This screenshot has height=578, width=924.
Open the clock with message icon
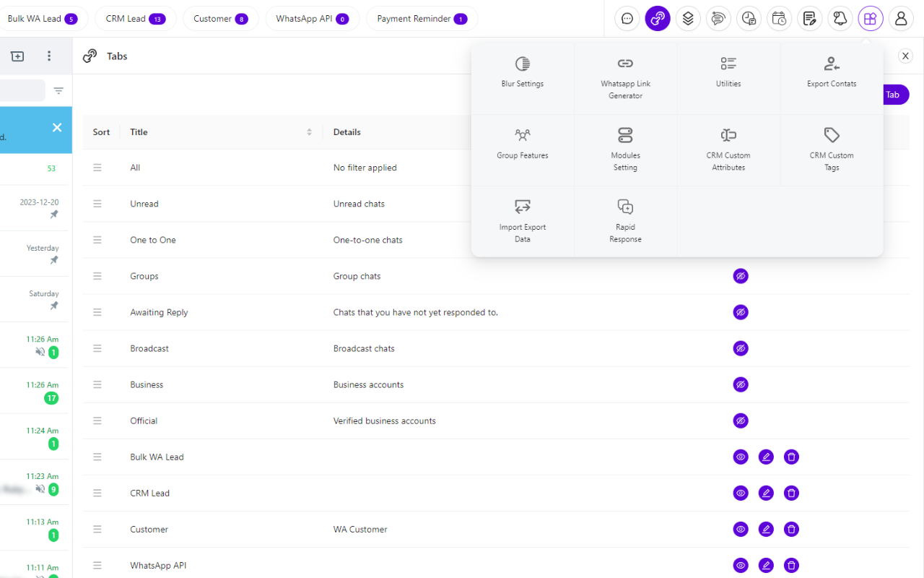point(749,19)
